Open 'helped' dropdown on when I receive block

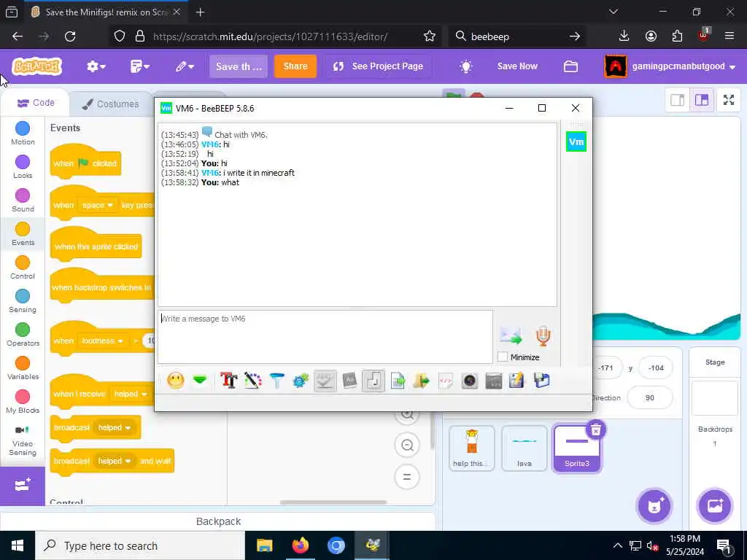pos(130,394)
